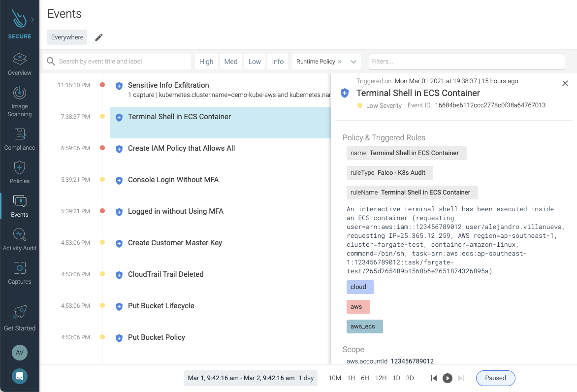Screen dimensions: 577x392
Task: Open the Compliance section
Action: coord(20,139)
